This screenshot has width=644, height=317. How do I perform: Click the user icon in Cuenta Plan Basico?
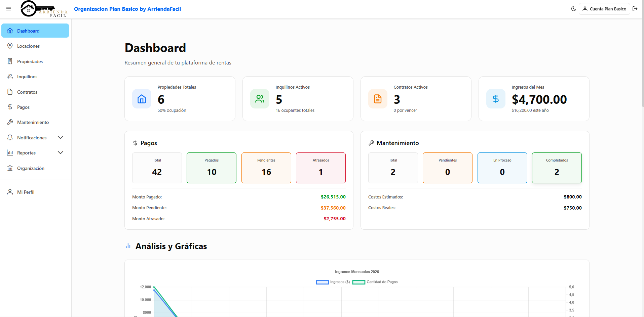point(585,9)
